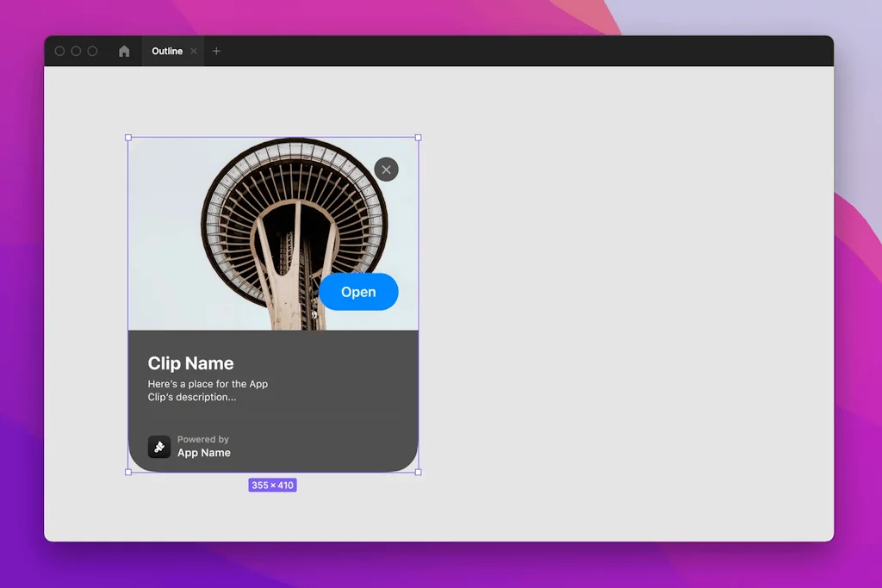
Task: Select the paintbrush logo next to Powered by
Action: pyautogui.click(x=159, y=446)
